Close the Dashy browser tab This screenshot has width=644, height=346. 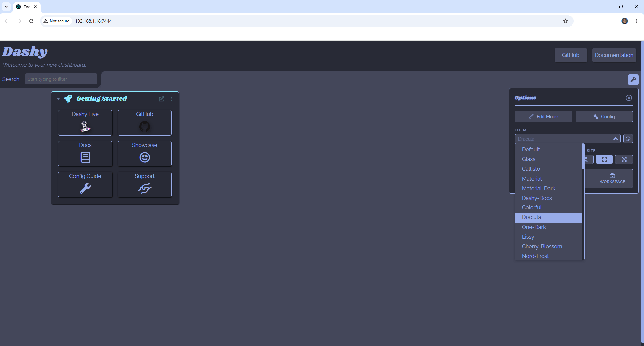point(35,7)
